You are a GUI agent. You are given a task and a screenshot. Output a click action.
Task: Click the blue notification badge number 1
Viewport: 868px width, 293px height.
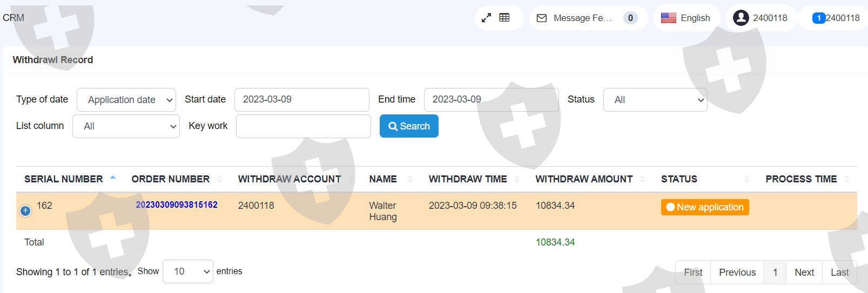pyautogui.click(x=819, y=18)
